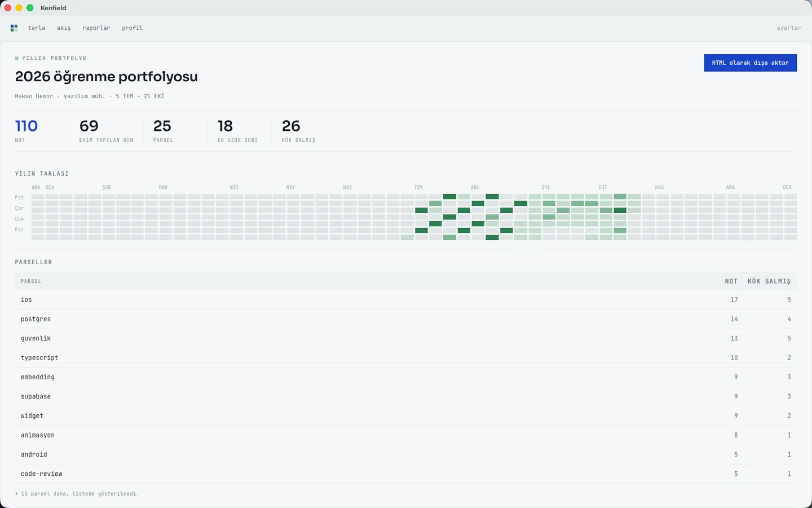812x508 pixels.
Task: Select the guvenlik parsel row
Action: (x=406, y=338)
